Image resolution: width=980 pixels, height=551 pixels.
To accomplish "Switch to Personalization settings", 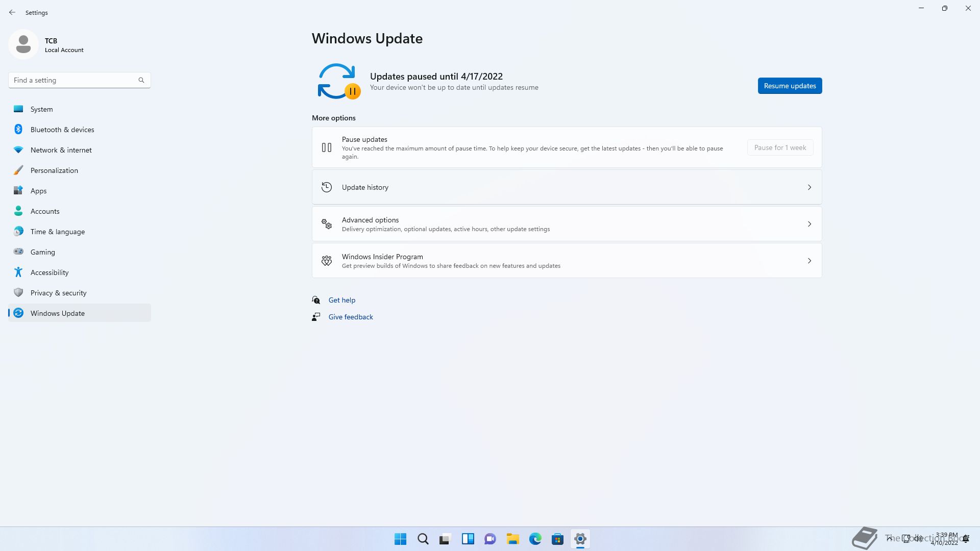I will coord(80,170).
